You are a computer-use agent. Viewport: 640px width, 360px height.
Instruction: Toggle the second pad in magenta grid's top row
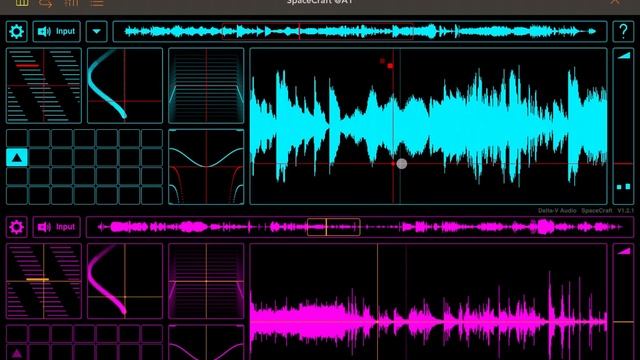pyautogui.click(x=39, y=334)
